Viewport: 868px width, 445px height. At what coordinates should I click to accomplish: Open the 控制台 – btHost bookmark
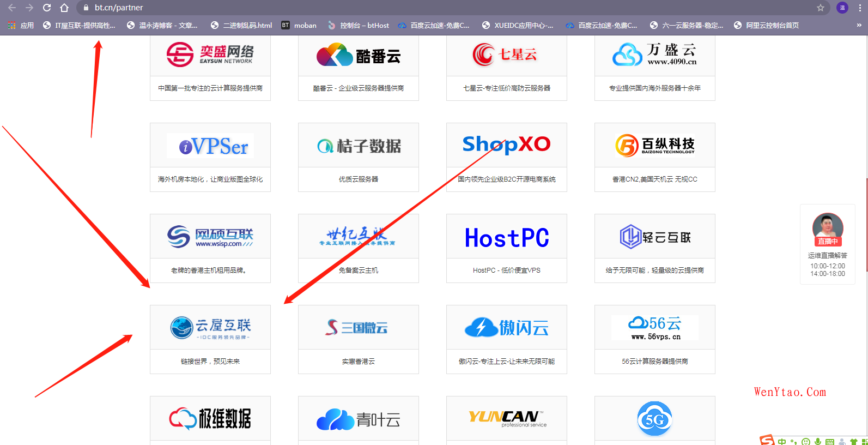pos(358,25)
